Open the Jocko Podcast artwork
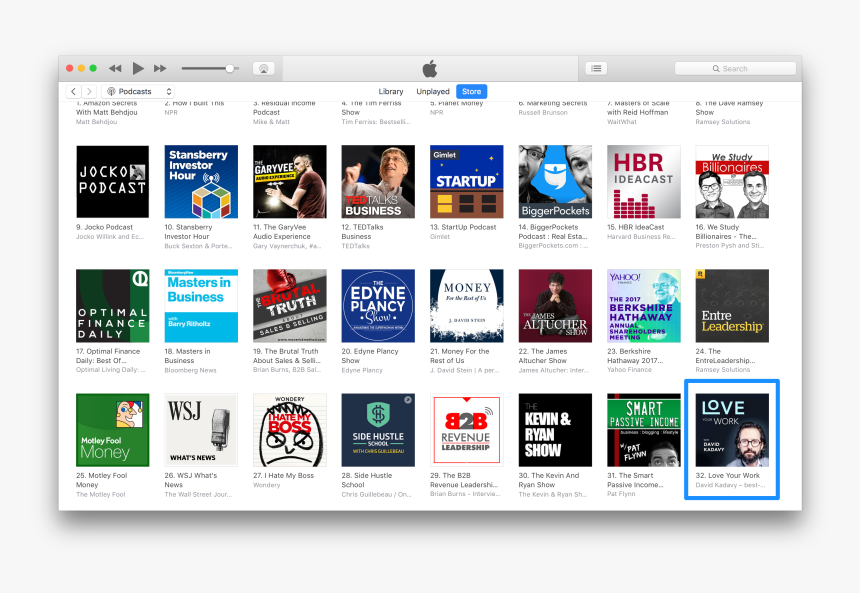860x593 pixels. click(112, 182)
